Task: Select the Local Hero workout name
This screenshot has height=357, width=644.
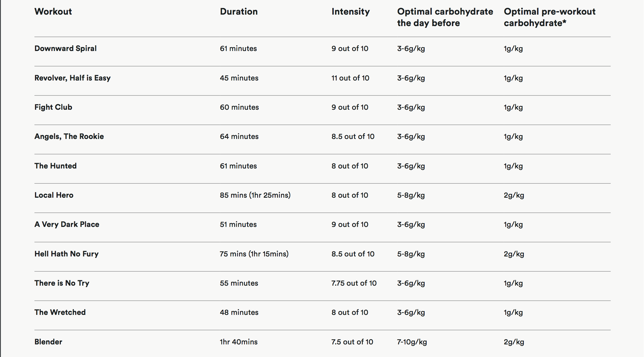Action: [54, 195]
